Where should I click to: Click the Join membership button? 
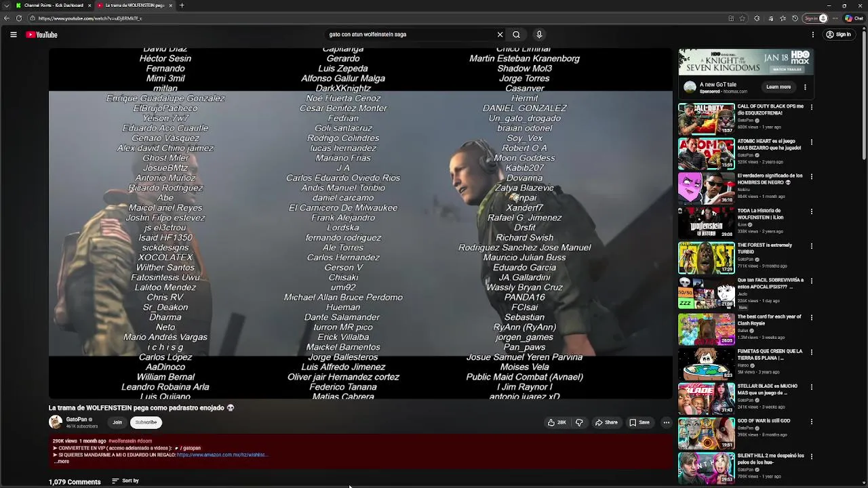click(x=117, y=422)
